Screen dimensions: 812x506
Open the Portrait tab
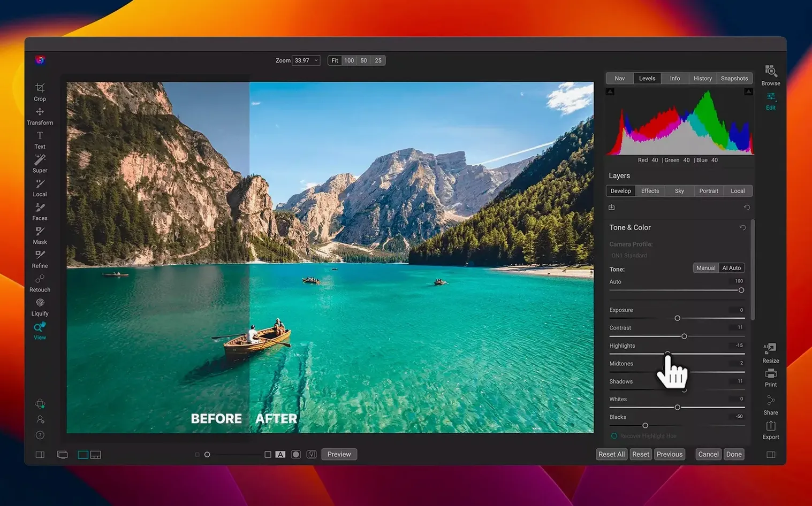(x=709, y=191)
